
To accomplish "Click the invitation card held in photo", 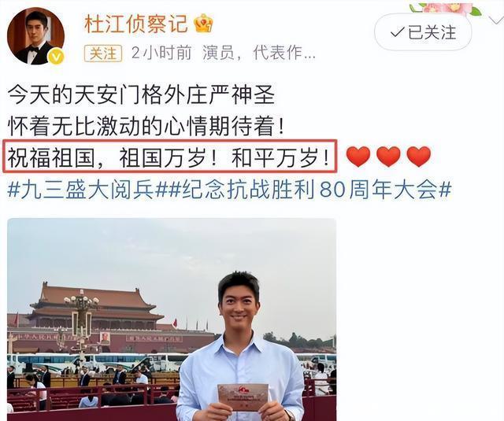I will click(x=243, y=398).
